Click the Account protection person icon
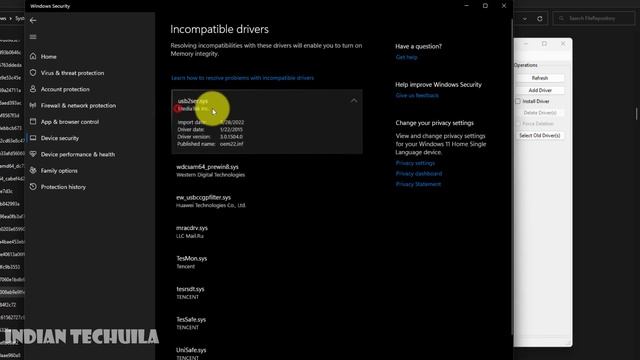This screenshot has height=360, width=640. tap(33, 89)
